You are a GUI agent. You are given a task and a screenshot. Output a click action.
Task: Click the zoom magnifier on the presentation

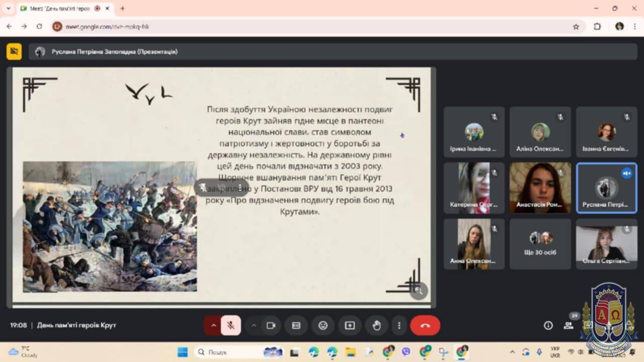tap(418, 290)
